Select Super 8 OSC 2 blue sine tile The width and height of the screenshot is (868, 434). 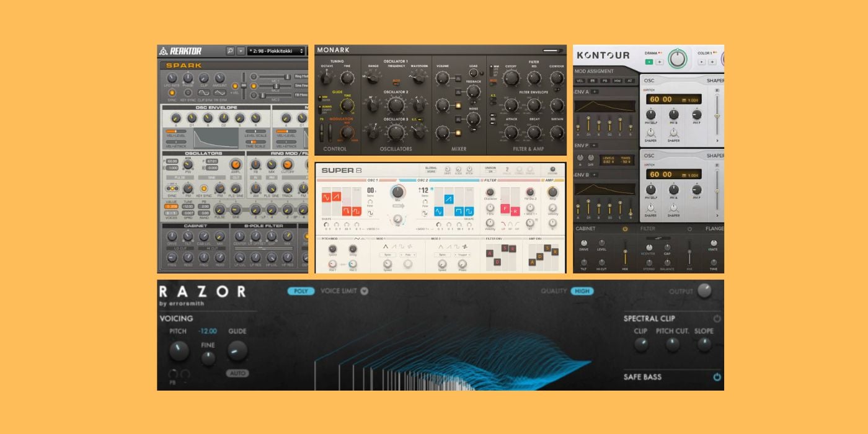click(x=437, y=211)
